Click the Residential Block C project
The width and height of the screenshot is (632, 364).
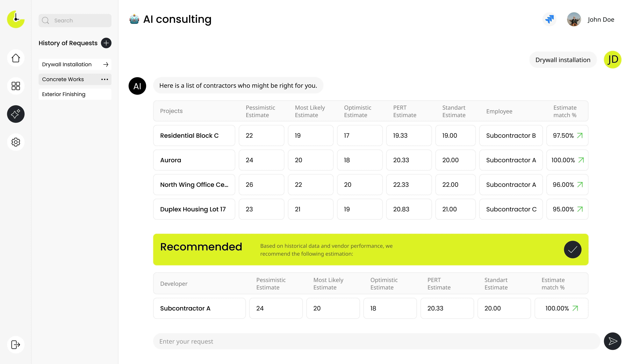pyautogui.click(x=189, y=136)
